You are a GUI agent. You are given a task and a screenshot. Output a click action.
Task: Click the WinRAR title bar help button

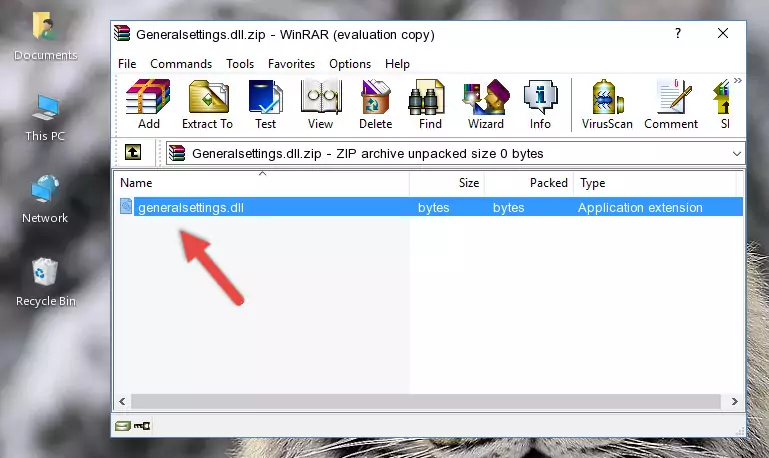click(x=677, y=33)
